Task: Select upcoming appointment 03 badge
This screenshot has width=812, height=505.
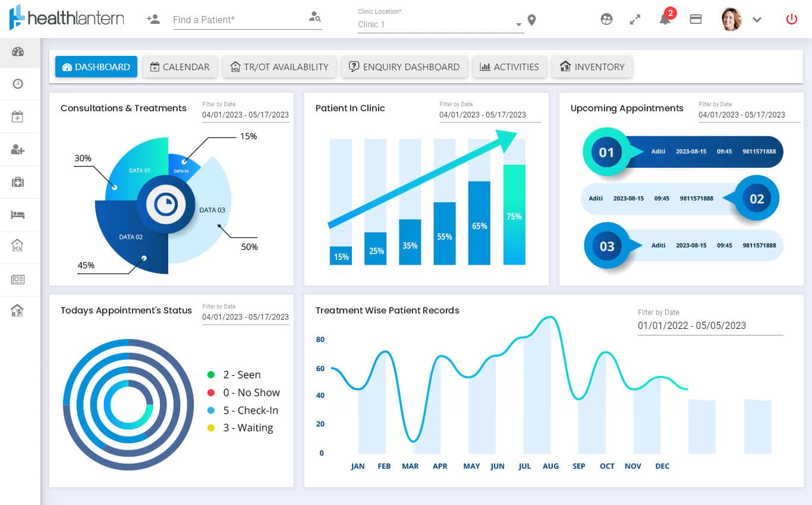Action: point(607,246)
